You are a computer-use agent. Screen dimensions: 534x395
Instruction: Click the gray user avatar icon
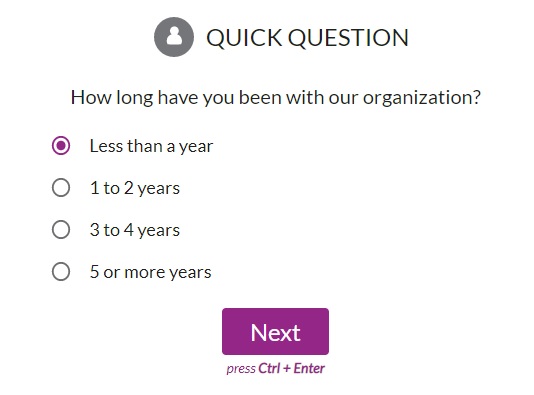pyautogui.click(x=174, y=37)
